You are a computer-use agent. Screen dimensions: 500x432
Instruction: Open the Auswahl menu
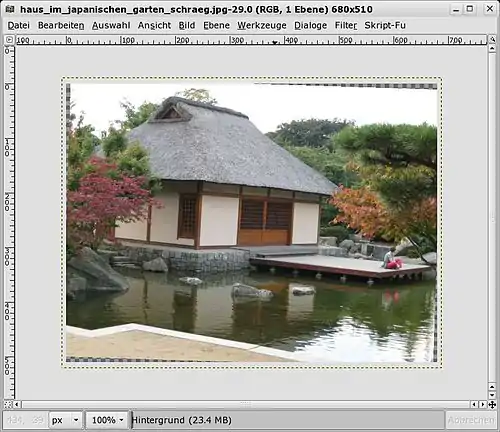[x=111, y=25]
